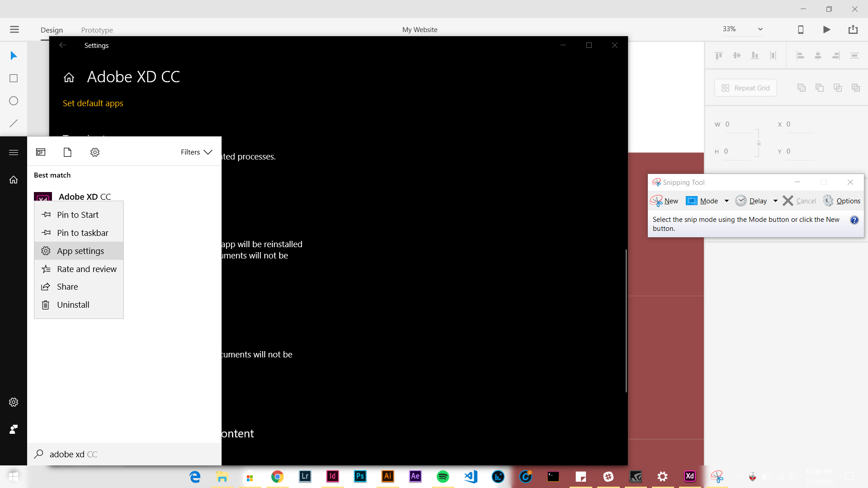Image resolution: width=868 pixels, height=488 pixels.
Task: Click Set default apps link in Settings
Action: [x=93, y=103]
